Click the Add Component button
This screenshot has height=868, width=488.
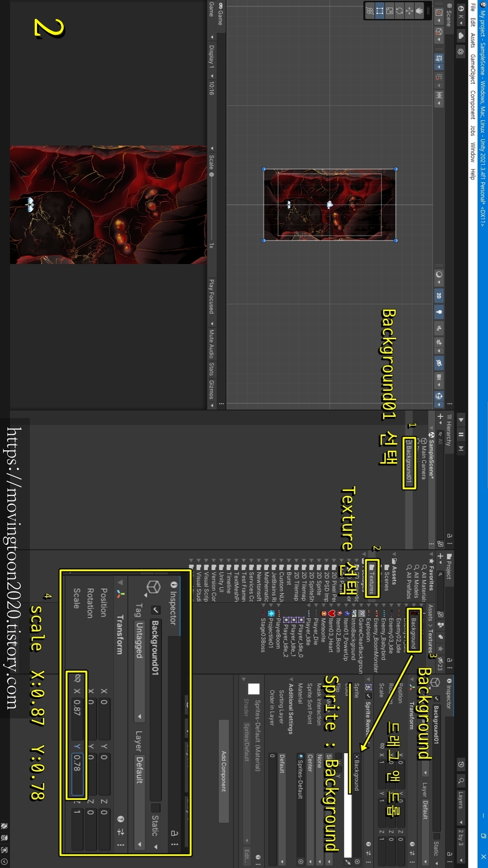[224, 771]
